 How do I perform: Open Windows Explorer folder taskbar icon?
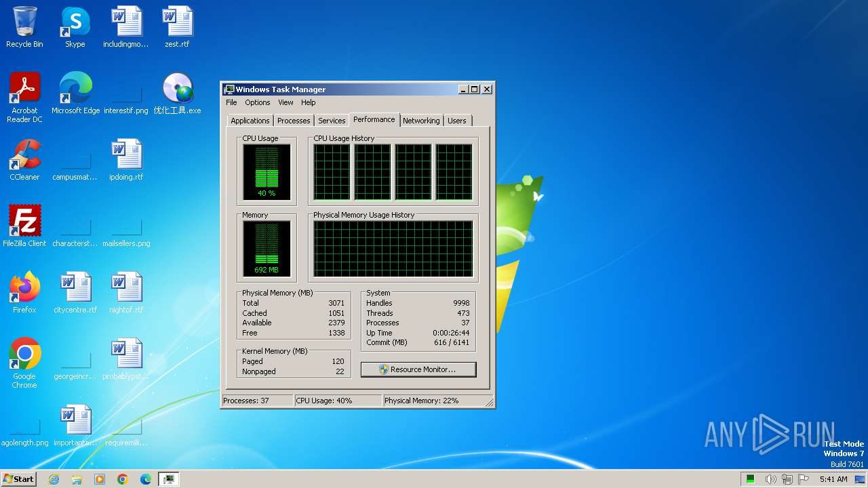[77, 479]
